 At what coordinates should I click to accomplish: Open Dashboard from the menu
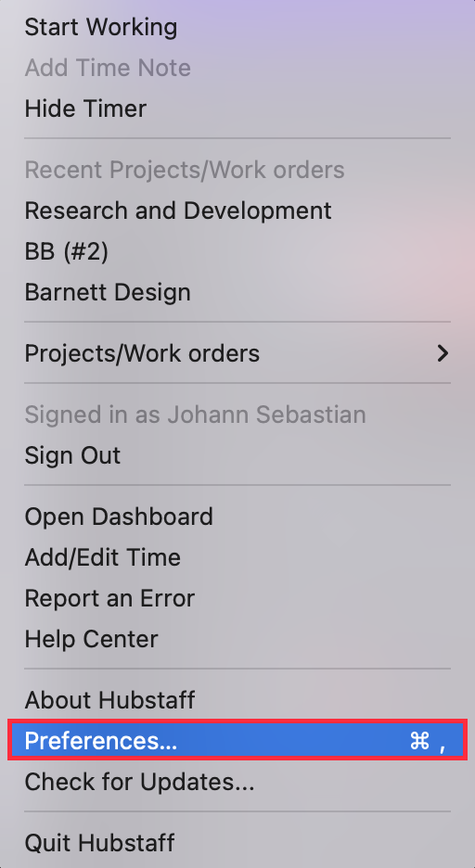[237, 517]
